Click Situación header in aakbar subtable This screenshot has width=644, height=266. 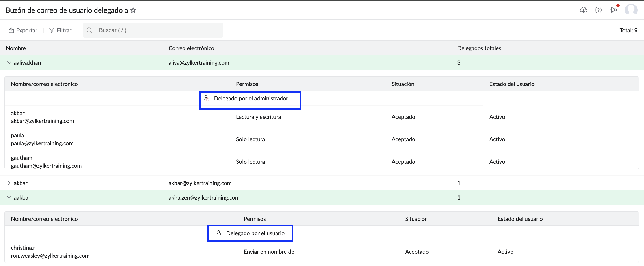pyautogui.click(x=416, y=219)
